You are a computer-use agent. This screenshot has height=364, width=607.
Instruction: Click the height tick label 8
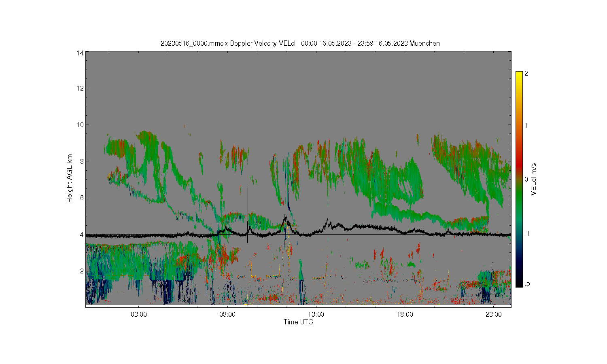82,161
